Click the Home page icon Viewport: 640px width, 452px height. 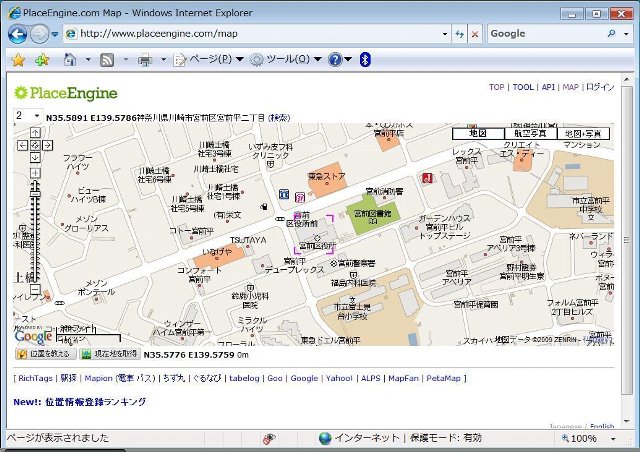coord(70,60)
